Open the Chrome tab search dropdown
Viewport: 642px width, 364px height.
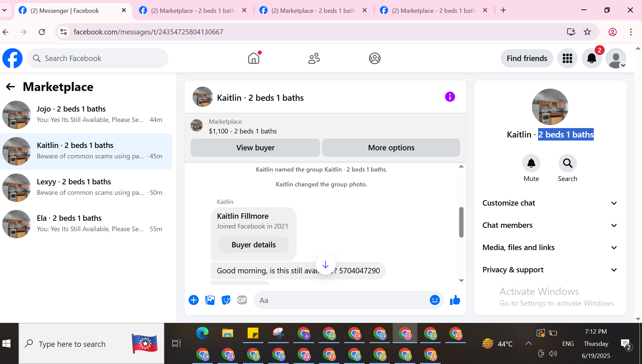coord(5,10)
